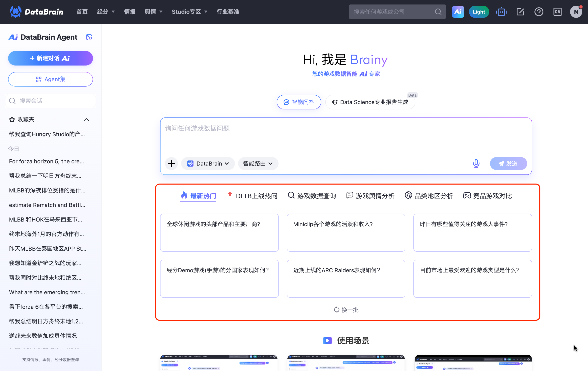This screenshot has width=588, height=371.
Task: Select question 经分Demo游戏(手游)的分国家表现如何?
Action: pos(219,279)
